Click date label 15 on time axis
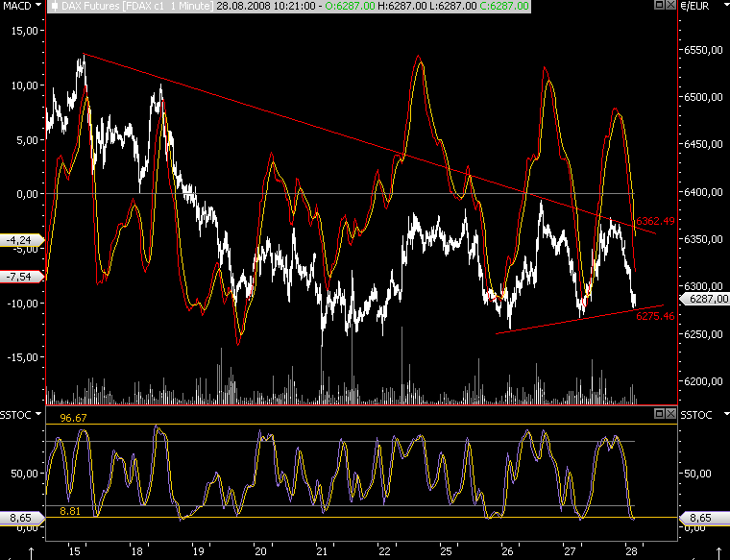The height and width of the screenshot is (560, 730). (75, 551)
